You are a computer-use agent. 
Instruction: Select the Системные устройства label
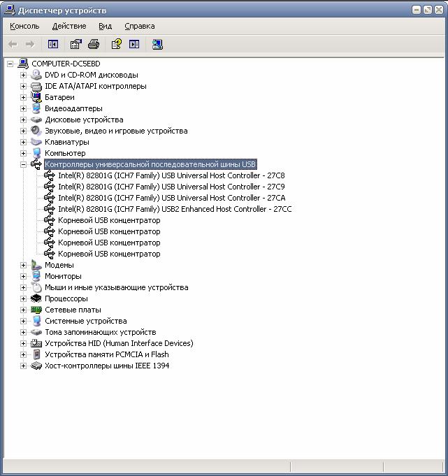(86, 321)
